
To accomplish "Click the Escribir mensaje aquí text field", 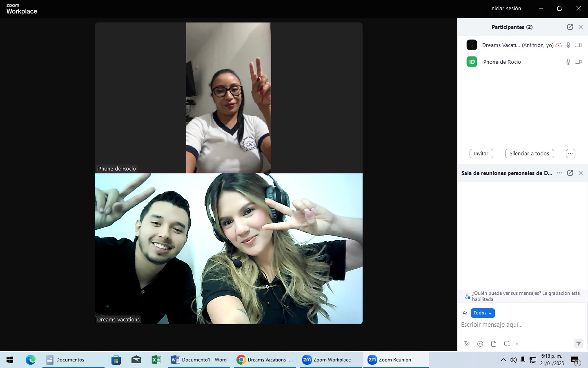I will (x=510, y=324).
